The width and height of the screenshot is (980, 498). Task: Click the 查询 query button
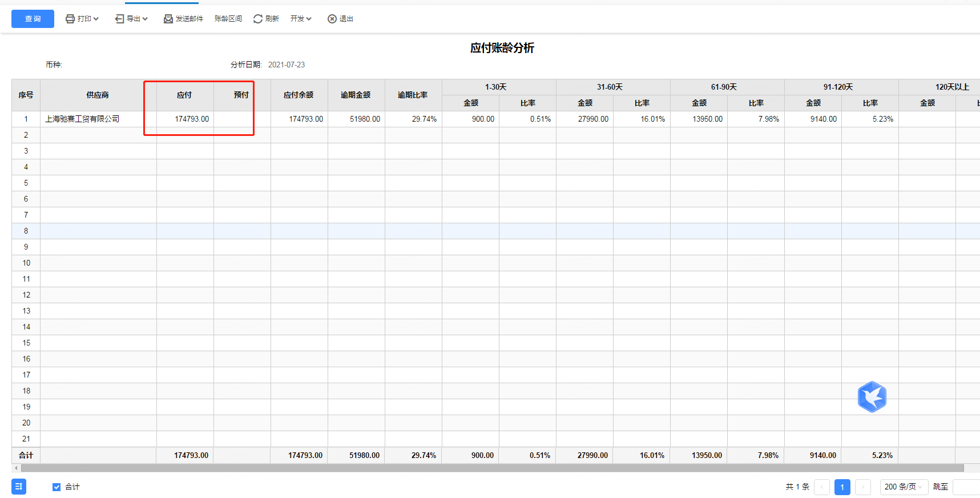33,19
